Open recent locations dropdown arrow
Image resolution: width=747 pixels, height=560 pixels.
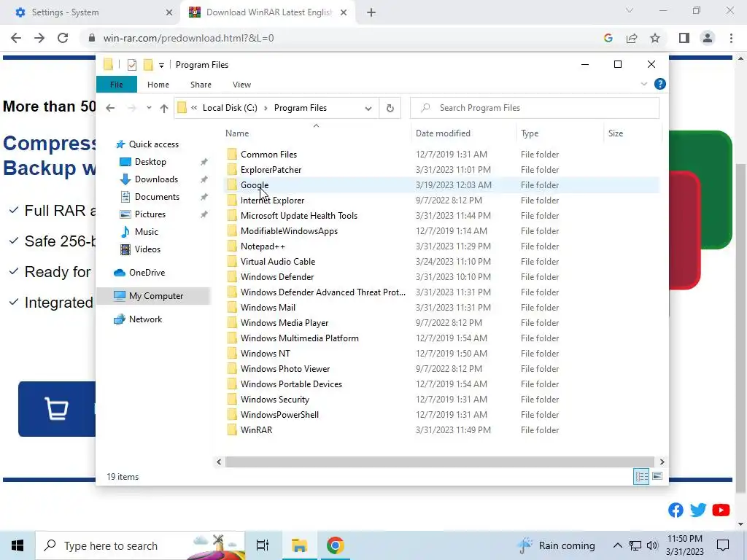(x=149, y=108)
